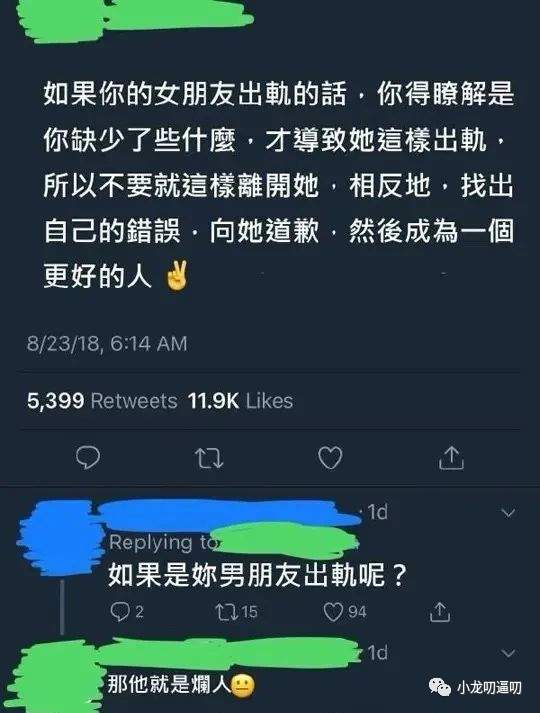Open the reply text 如果是妳男朋友出軌呢？
The height and width of the screenshot is (713, 540).
257,575
